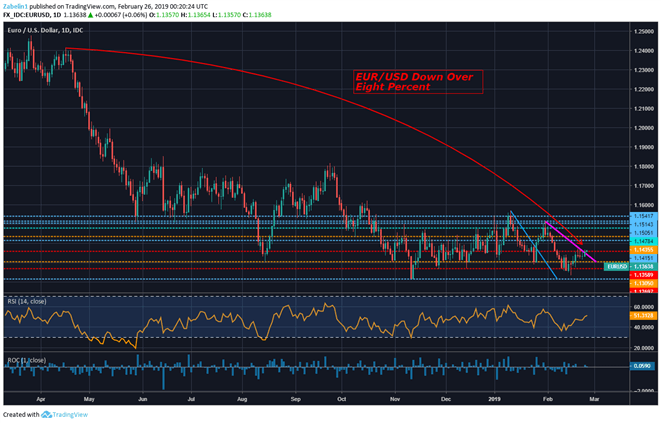Click the RSI value tag 51.3128

[x=644, y=315]
